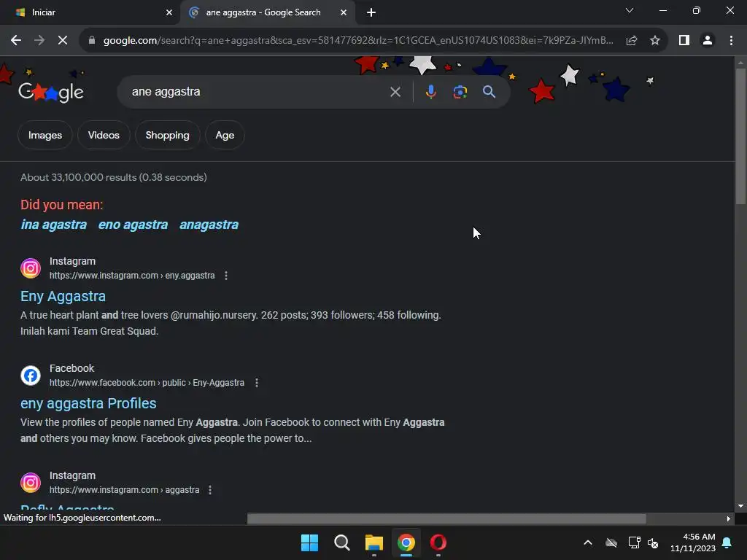Open more options for eny.aggastra Instagram result
The image size is (747, 560).
(226, 276)
